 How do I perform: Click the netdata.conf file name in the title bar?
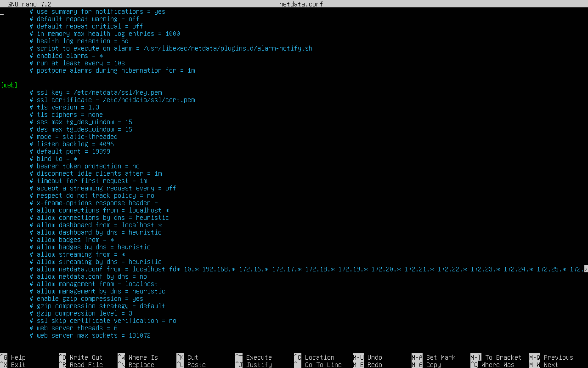301,4
